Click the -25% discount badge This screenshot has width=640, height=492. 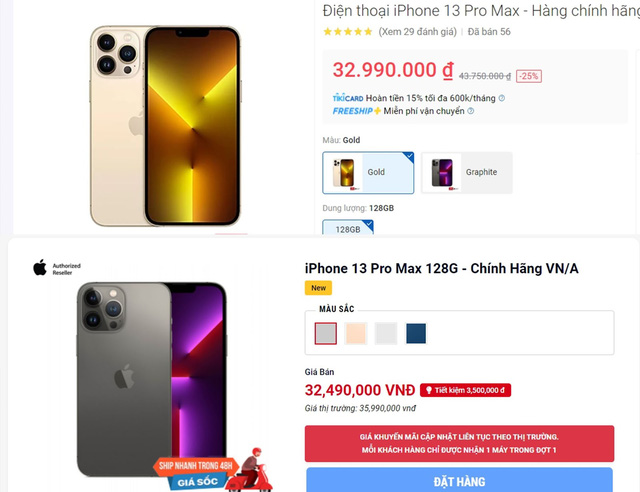[529, 76]
